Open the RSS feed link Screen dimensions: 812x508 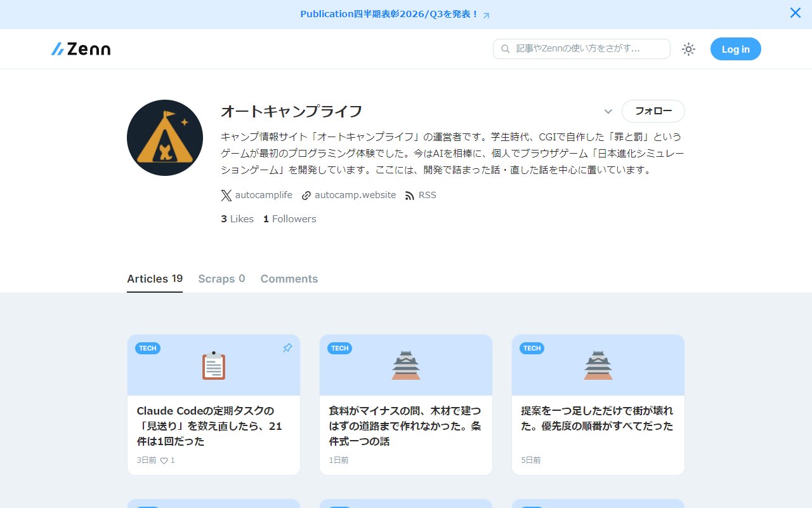click(x=421, y=195)
